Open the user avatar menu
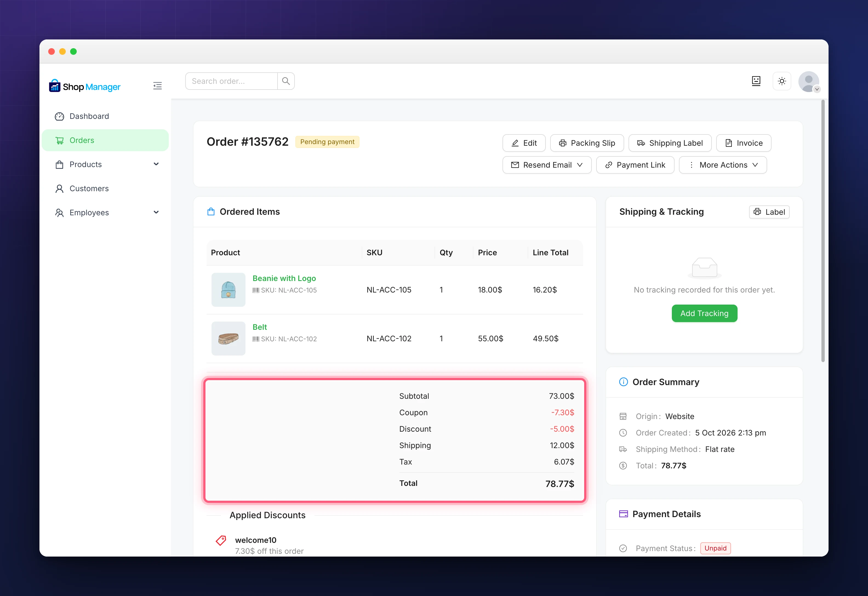The height and width of the screenshot is (596, 868). (809, 81)
